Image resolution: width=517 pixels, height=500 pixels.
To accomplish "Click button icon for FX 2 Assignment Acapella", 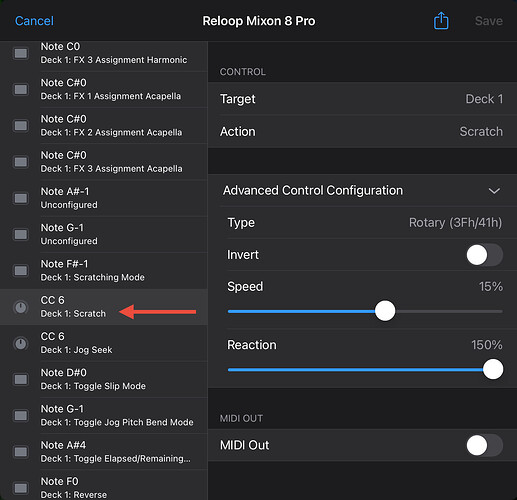I will pyautogui.click(x=21, y=126).
